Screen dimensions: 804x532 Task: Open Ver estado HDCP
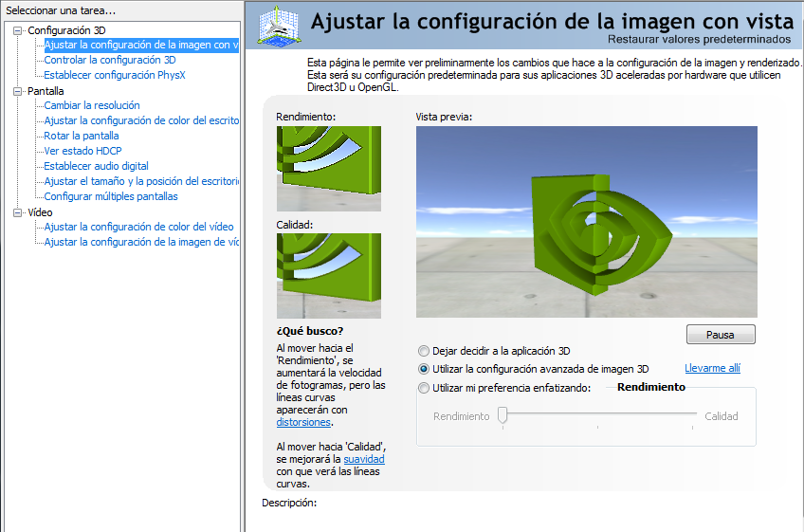[82, 151]
